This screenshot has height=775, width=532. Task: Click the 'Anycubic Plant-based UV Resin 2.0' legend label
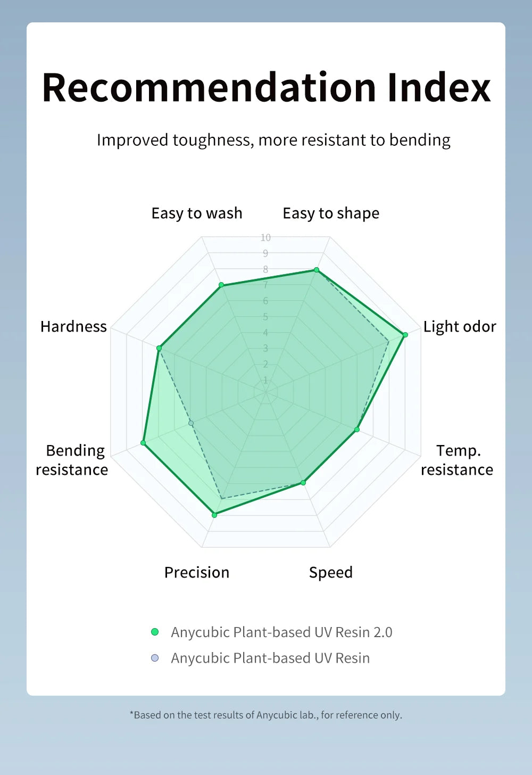point(281,632)
